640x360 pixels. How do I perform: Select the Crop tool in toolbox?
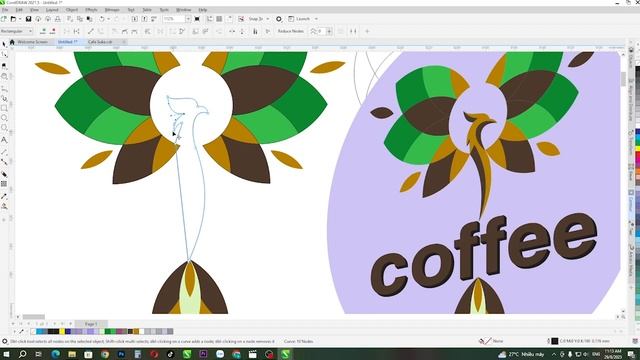pyautogui.click(x=4, y=66)
